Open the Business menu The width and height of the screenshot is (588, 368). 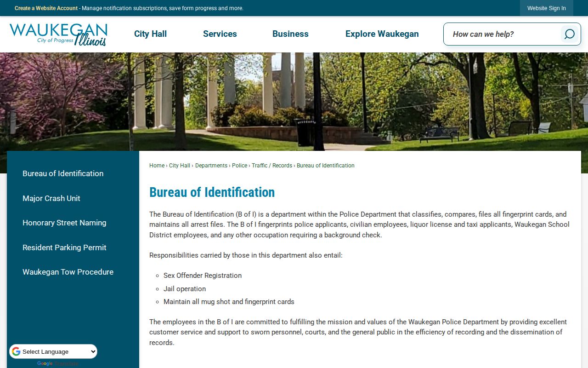tap(290, 34)
